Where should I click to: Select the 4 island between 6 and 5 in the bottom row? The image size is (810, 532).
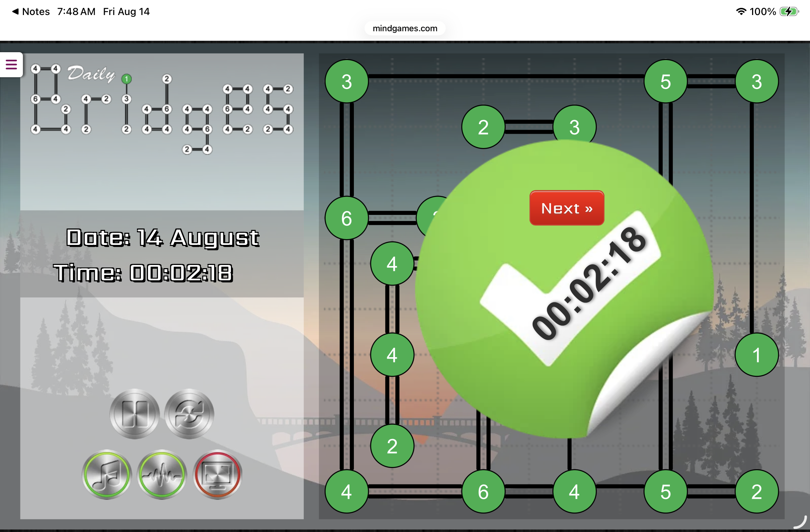point(574,491)
